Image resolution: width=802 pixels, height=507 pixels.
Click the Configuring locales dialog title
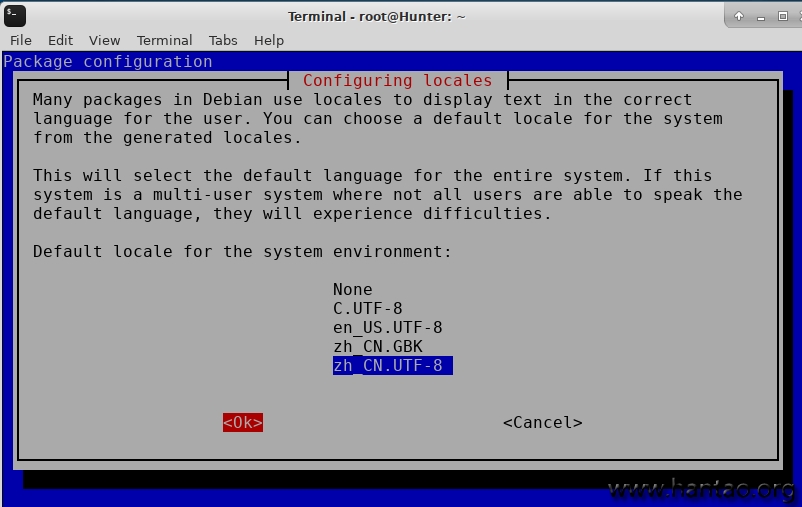click(397, 80)
